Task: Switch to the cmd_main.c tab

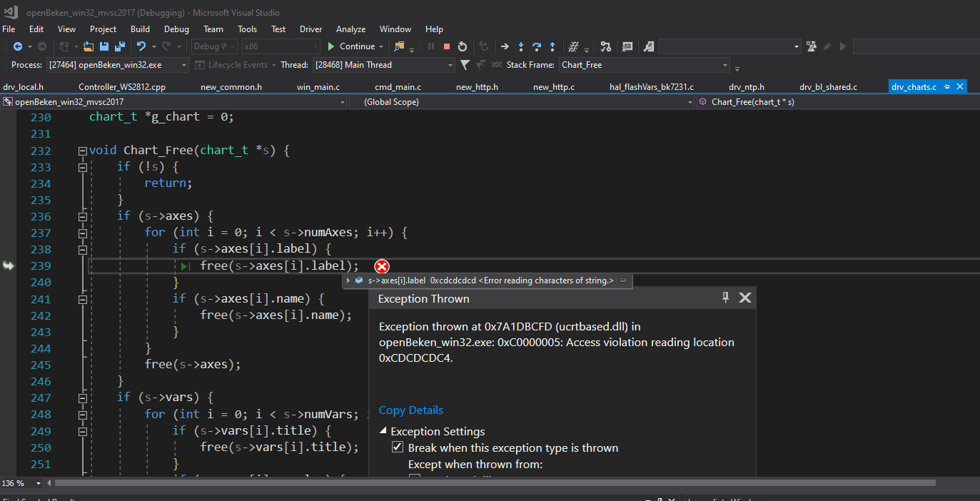Action: click(398, 86)
